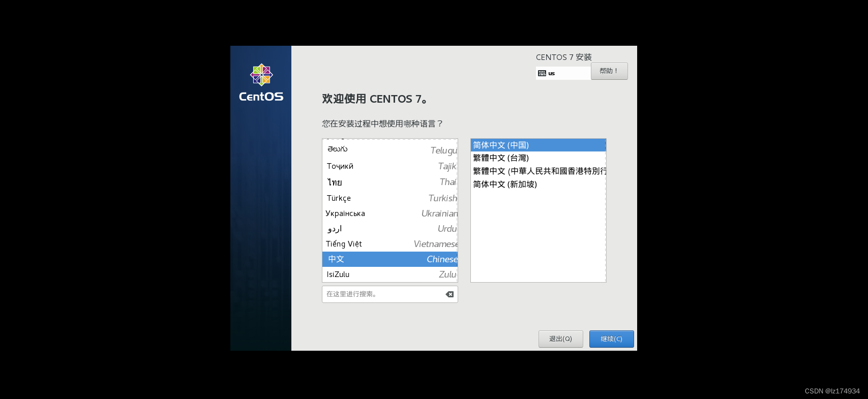
Task: Select Türkçe (Turkish) in the language list
Action: click(390, 198)
